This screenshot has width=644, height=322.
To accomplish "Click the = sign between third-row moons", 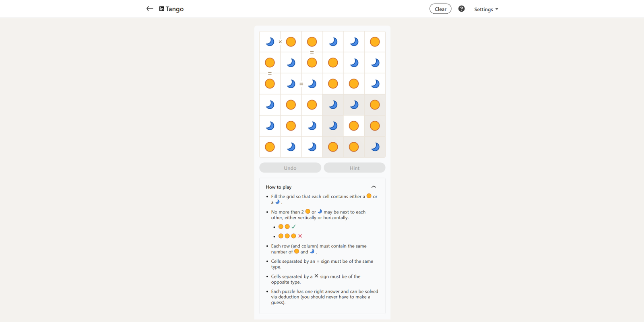I will [301, 84].
